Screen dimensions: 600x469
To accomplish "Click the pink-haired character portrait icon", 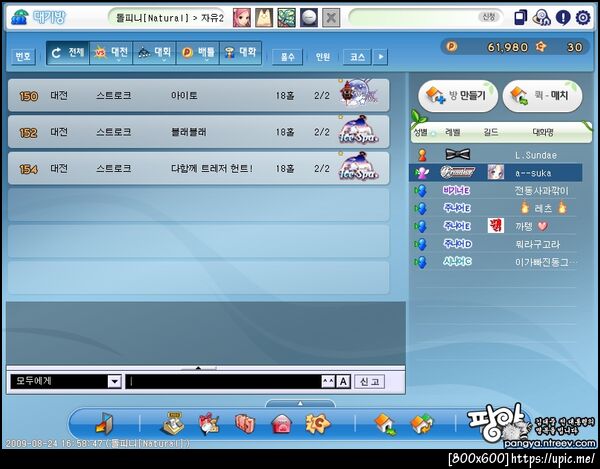I will click(242, 18).
